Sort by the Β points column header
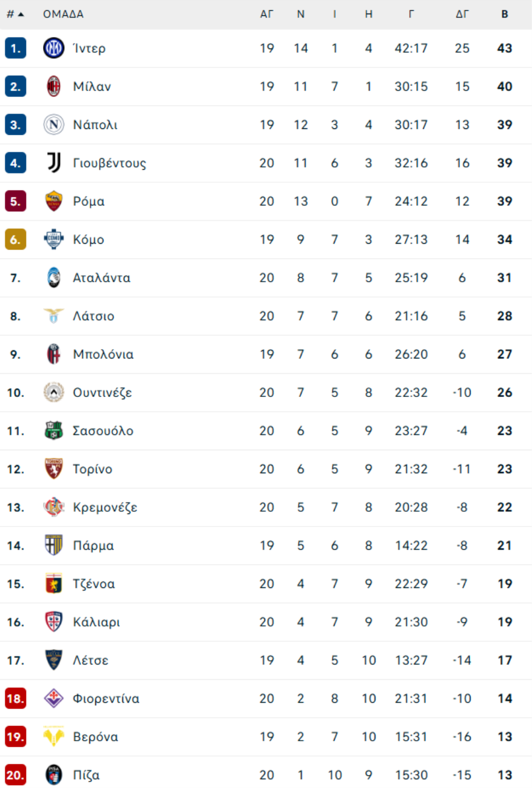Image resolution: width=532 pixels, height=788 pixels. coord(505,14)
